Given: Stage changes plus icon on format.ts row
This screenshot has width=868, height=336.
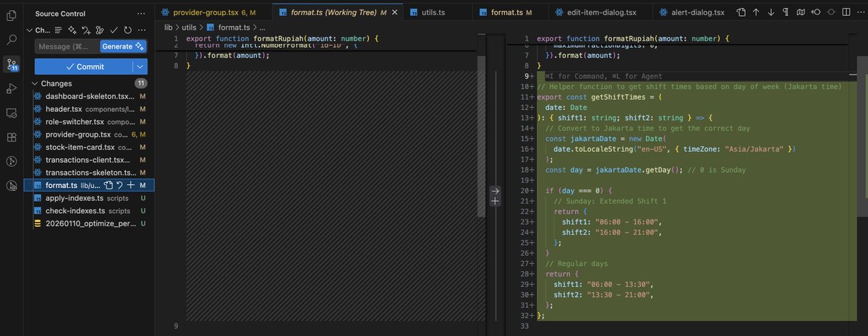Looking at the screenshot, I should [131, 185].
